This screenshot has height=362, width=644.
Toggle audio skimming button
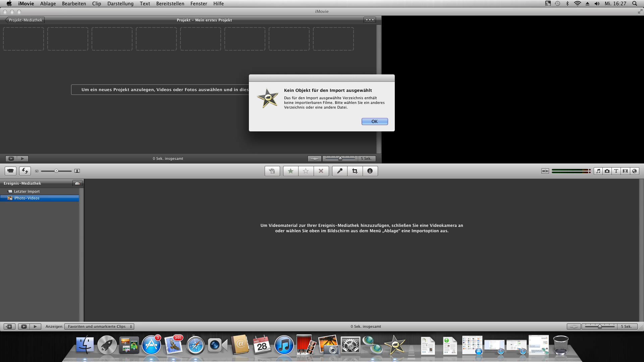545,171
